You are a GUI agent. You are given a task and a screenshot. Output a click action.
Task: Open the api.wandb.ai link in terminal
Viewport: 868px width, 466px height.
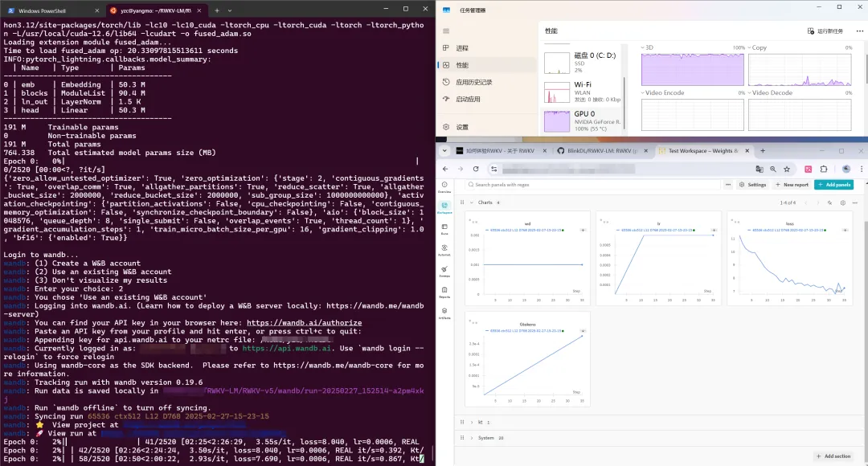[287, 348]
